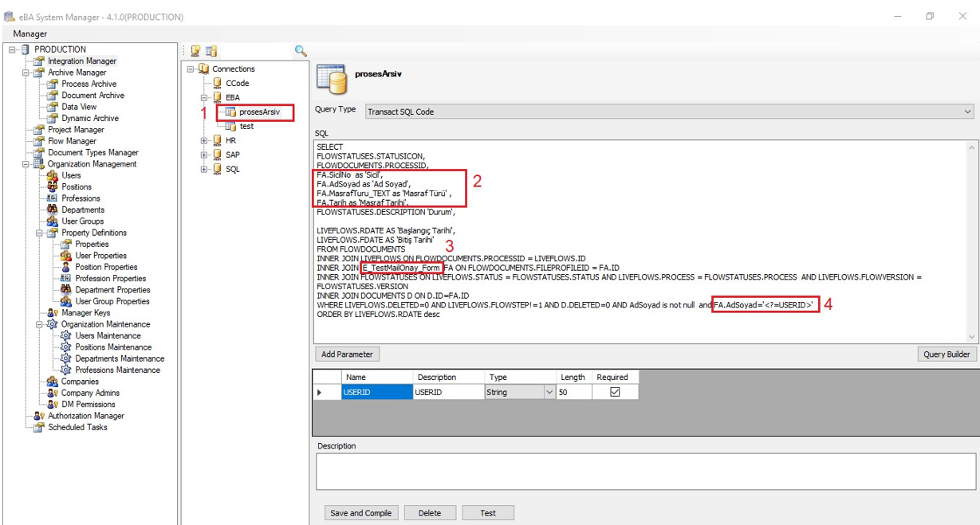Click the Company Admins icon

coord(53,393)
